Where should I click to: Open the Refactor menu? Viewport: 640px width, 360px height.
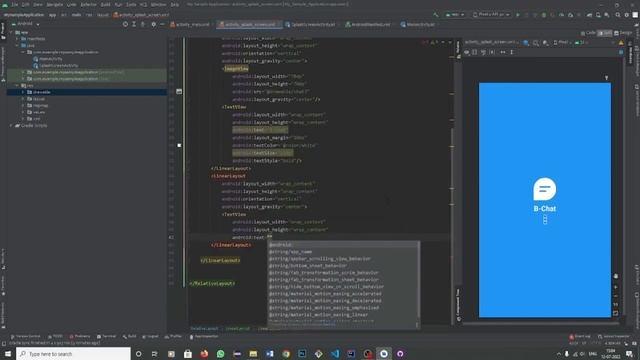click(x=88, y=4)
